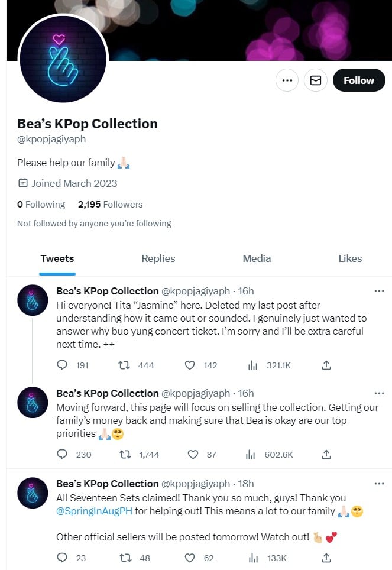Retweet the tweet with 444 retweets
This screenshot has width=392, height=570.
[125, 365]
